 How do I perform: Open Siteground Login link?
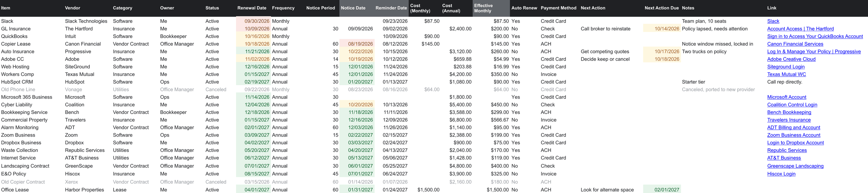tap(786, 67)
